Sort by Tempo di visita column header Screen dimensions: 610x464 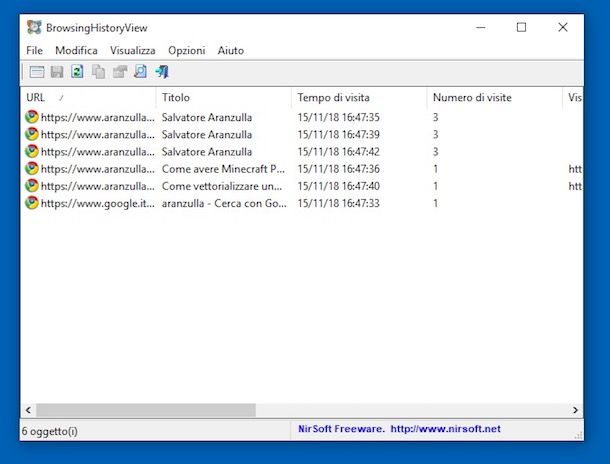coord(359,98)
